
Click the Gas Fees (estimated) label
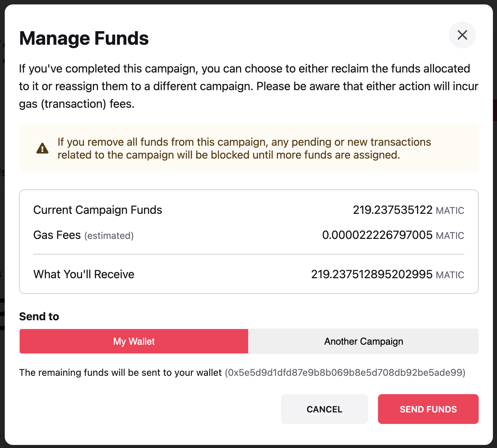pos(83,235)
